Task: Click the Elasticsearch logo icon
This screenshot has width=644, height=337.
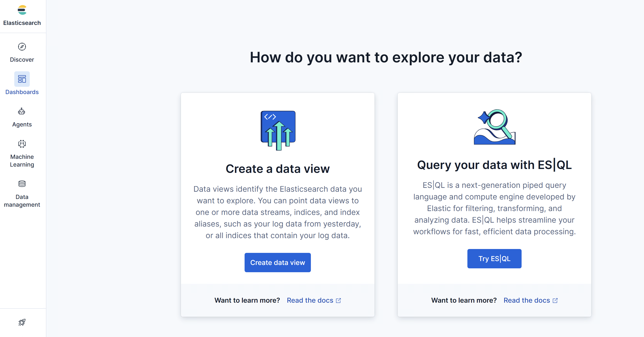Action: tap(22, 10)
